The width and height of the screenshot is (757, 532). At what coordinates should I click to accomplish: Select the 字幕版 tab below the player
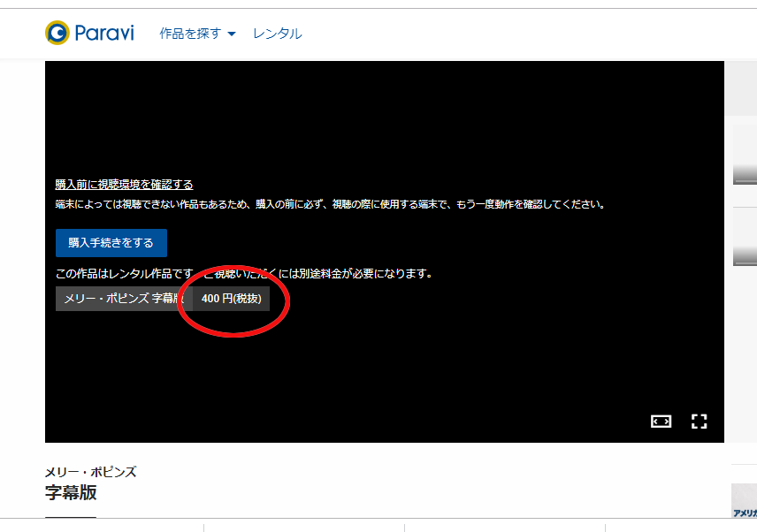tap(71, 492)
